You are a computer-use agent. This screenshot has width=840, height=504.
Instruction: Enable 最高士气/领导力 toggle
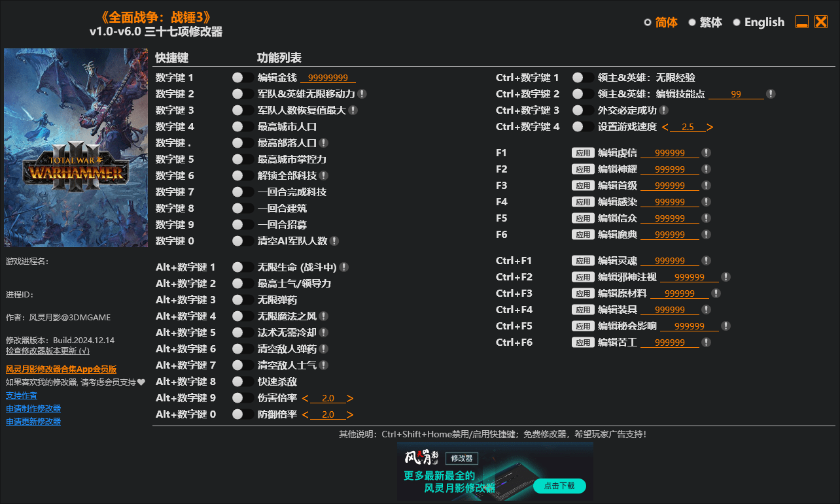click(243, 284)
